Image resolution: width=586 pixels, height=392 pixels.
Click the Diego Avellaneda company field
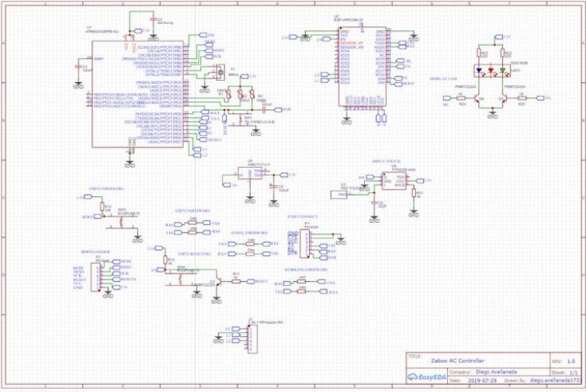click(x=481, y=370)
